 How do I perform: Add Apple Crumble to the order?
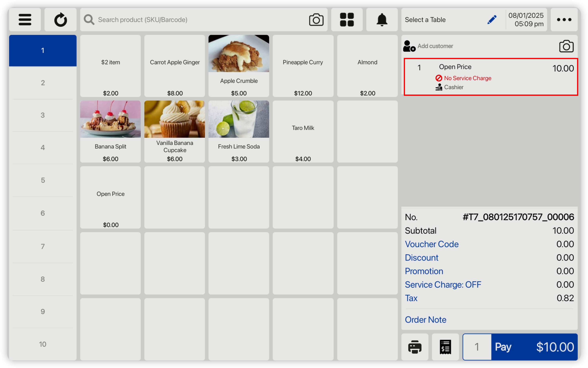(239, 66)
